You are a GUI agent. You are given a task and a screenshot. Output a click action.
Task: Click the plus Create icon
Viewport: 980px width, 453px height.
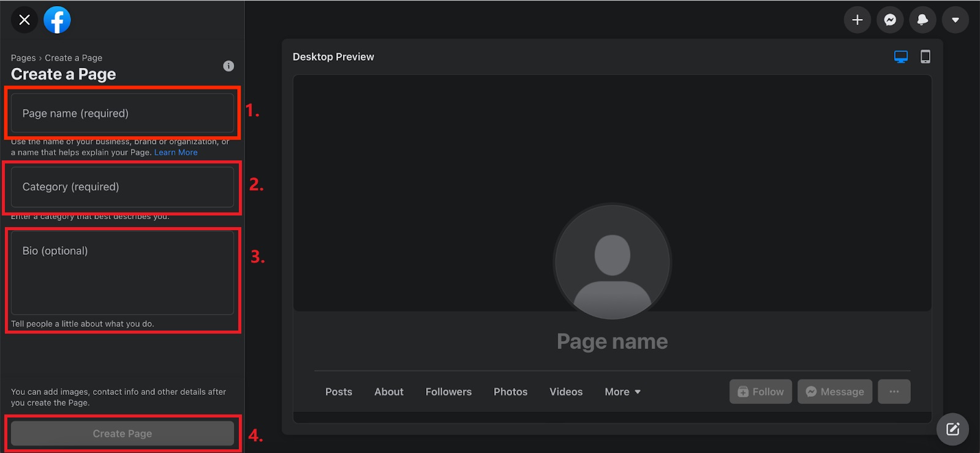tap(857, 20)
